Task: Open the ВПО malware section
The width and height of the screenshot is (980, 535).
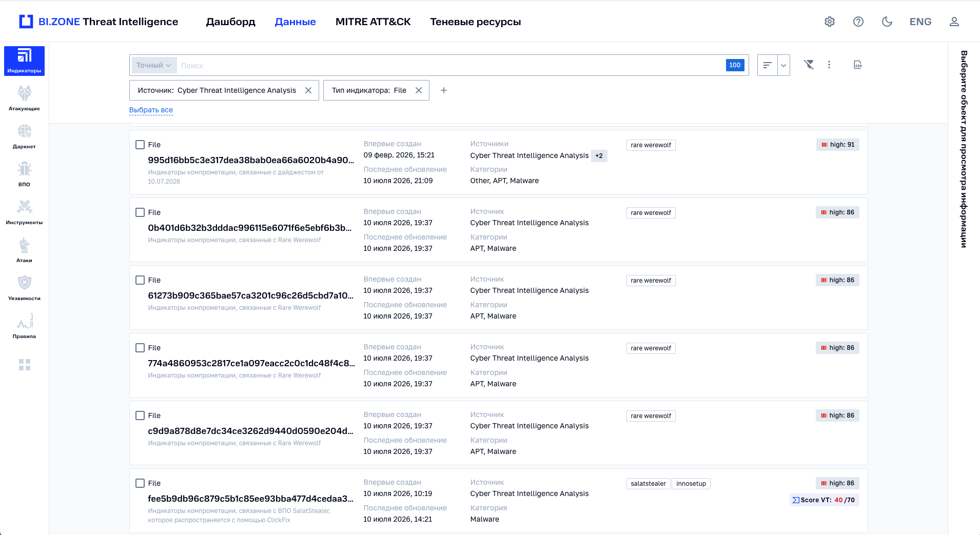Action: click(24, 174)
